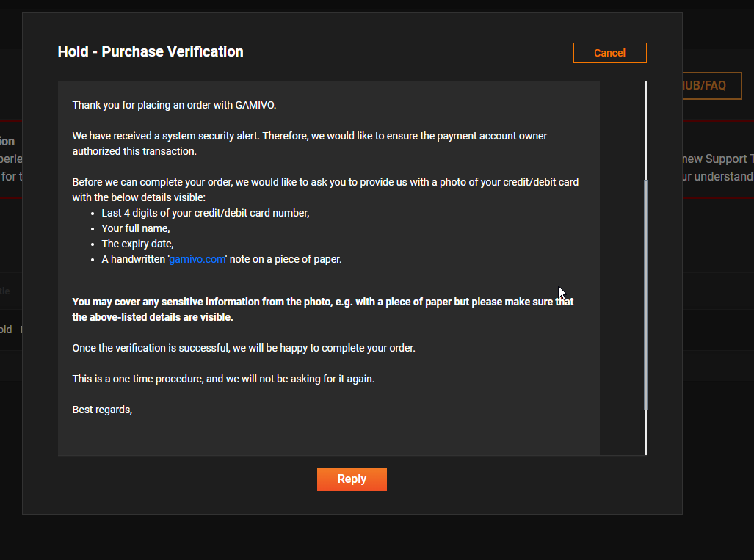Click 'We have received a system security alert' paragraph

click(x=310, y=144)
